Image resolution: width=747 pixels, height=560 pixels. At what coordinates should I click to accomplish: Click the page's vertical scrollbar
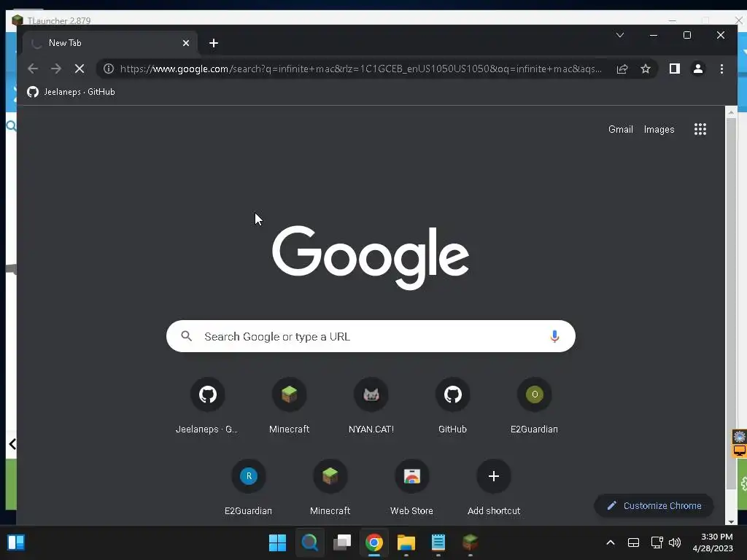731,303
